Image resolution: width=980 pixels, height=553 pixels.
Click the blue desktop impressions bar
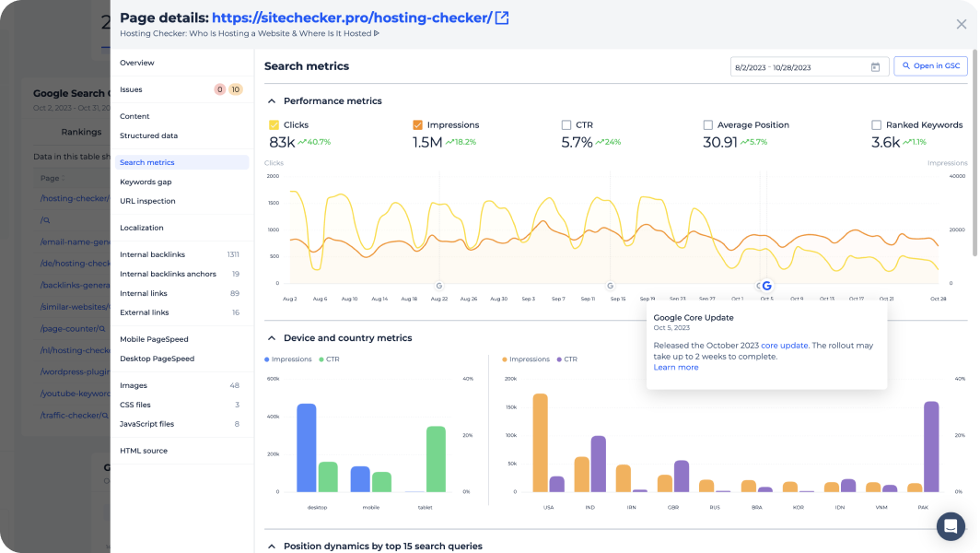click(x=306, y=448)
